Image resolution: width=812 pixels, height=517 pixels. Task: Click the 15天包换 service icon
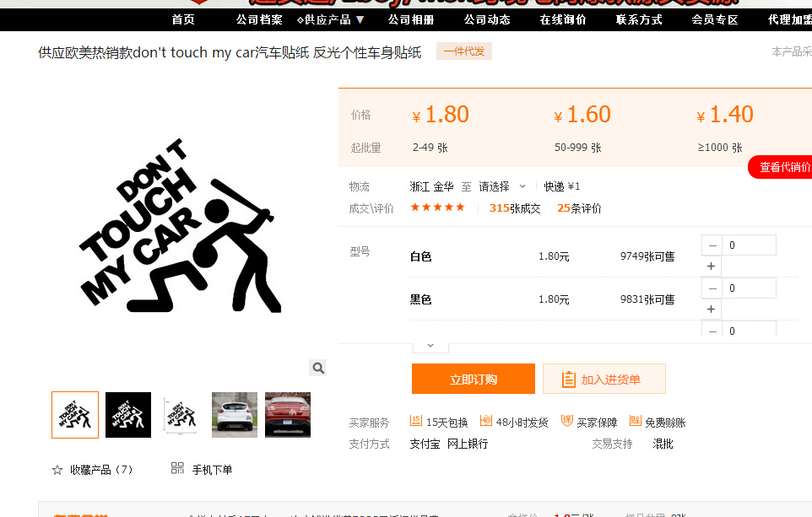(x=416, y=421)
